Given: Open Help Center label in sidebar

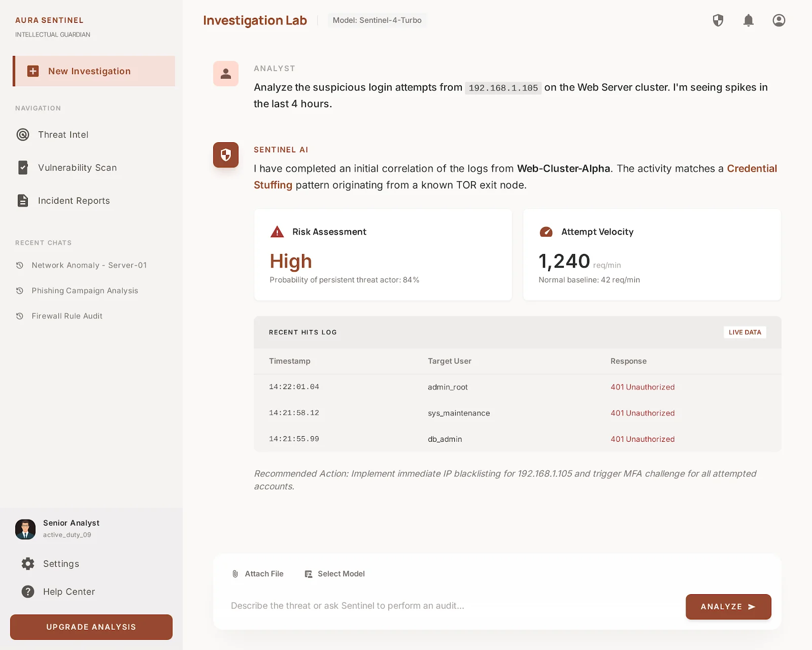Looking at the screenshot, I should (x=69, y=592).
